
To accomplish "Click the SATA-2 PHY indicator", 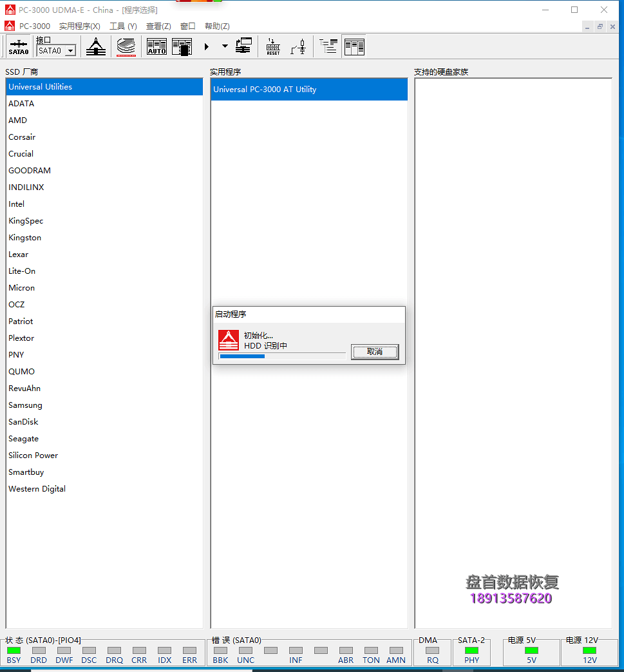I will tap(471, 651).
